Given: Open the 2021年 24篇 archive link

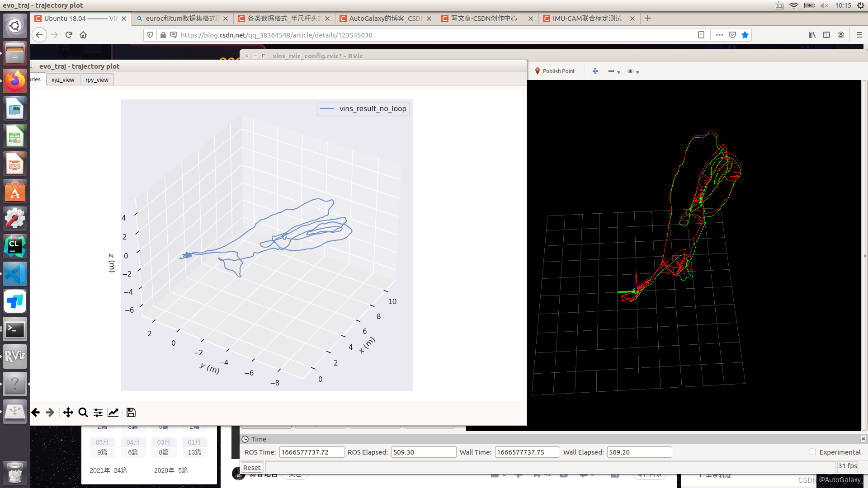Looking at the screenshot, I should 108,470.
